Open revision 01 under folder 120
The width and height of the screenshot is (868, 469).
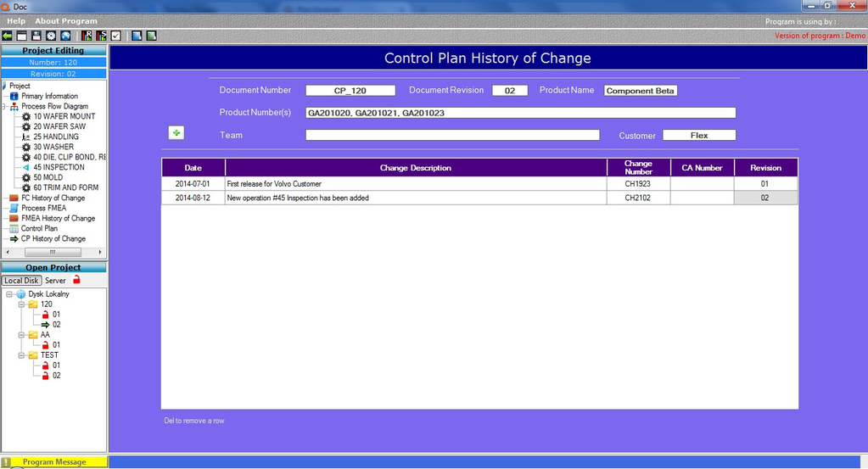coord(57,314)
